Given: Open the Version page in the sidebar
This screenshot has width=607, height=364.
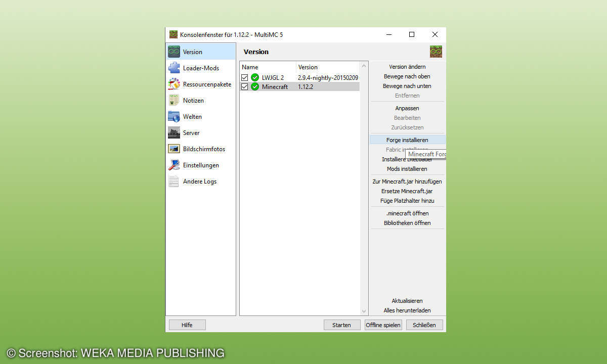Looking at the screenshot, I should [201, 52].
